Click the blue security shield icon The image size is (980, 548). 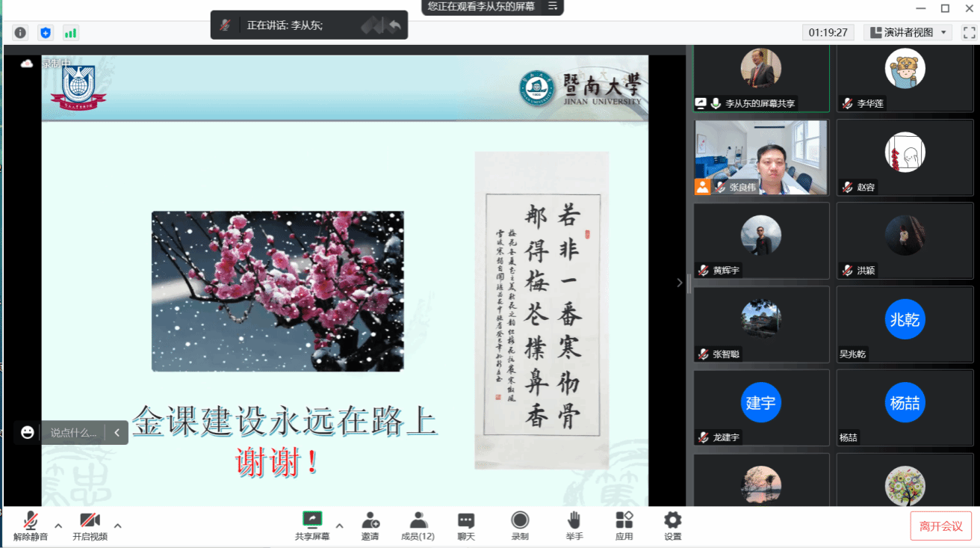tap(46, 32)
